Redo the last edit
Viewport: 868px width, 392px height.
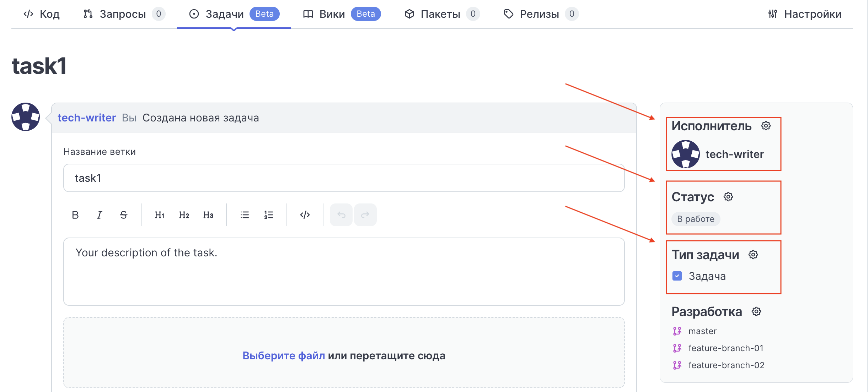pos(365,215)
